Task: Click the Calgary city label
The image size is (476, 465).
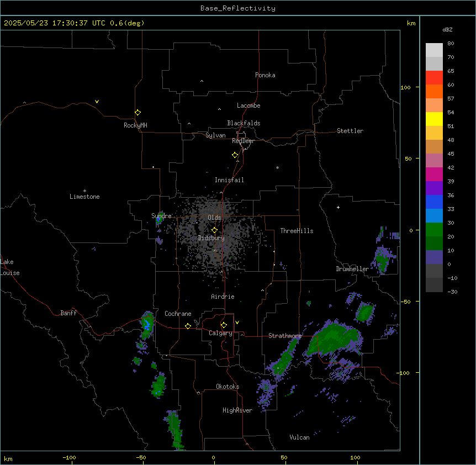Action: (x=221, y=333)
